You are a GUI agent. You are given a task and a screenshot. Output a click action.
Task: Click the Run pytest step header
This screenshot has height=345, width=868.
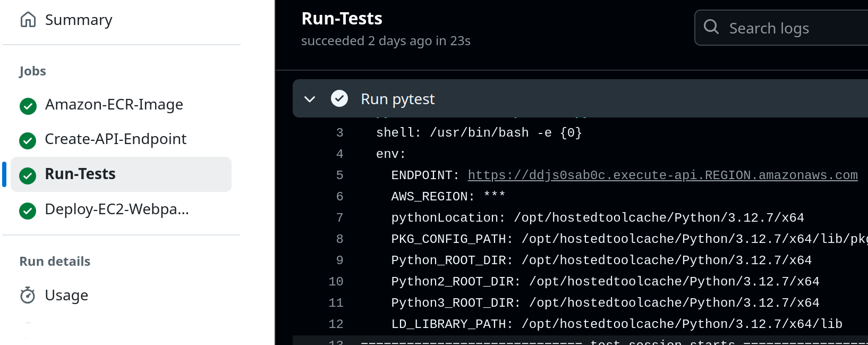[580, 98]
